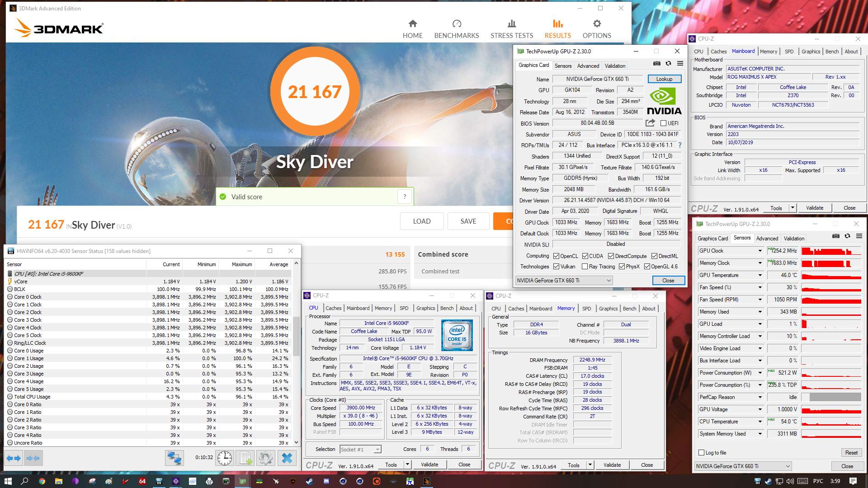Image resolution: width=868 pixels, height=488 pixels.
Task: Open SPD tab in CPU-Z Memory window
Action: [x=586, y=309]
